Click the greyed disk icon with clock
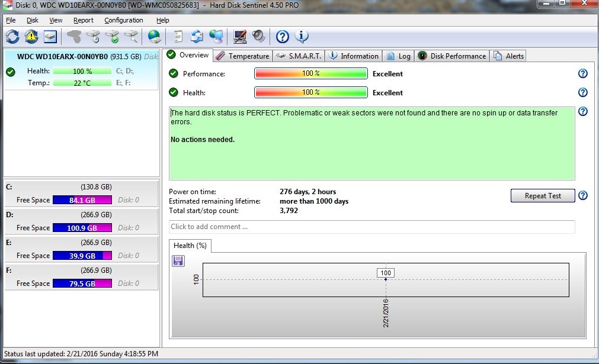The image size is (599, 364). click(x=93, y=37)
